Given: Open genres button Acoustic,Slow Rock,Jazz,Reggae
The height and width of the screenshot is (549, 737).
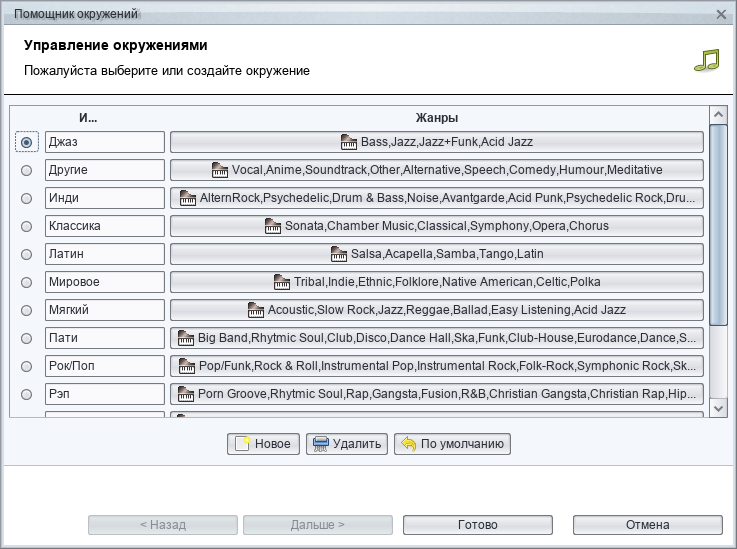Looking at the screenshot, I should coord(437,310).
